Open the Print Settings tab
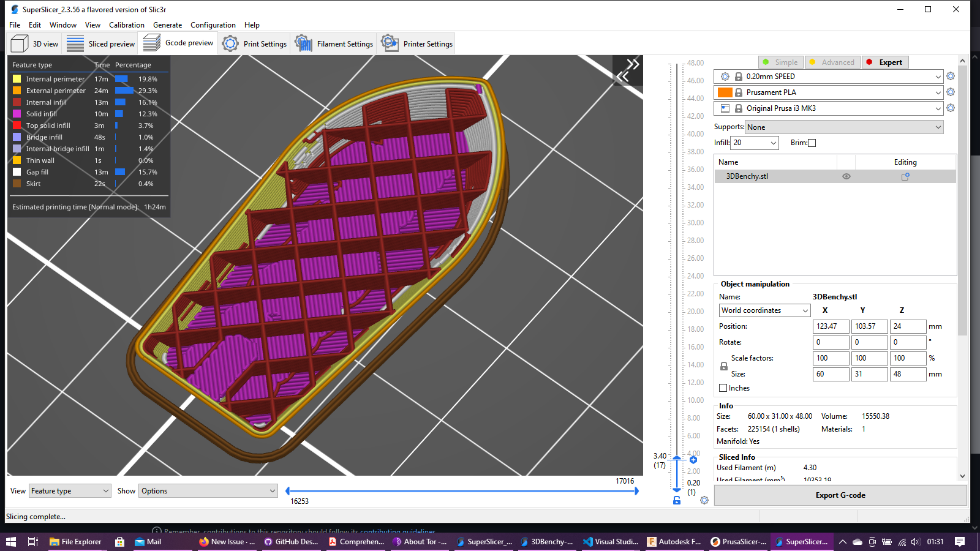Viewport: 980px width, 551px height. [255, 43]
